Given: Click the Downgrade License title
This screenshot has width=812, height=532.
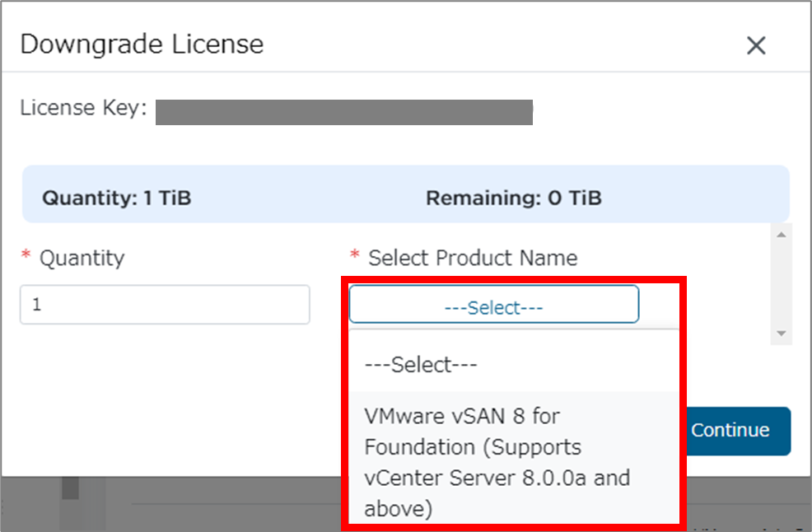Looking at the screenshot, I should pyautogui.click(x=142, y=44).
